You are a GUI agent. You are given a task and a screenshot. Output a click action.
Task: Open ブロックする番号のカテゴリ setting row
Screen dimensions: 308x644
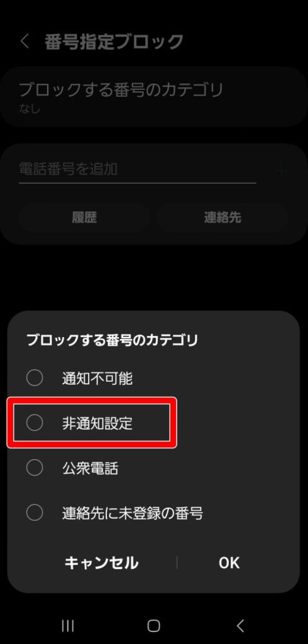[x=154, y=96]
